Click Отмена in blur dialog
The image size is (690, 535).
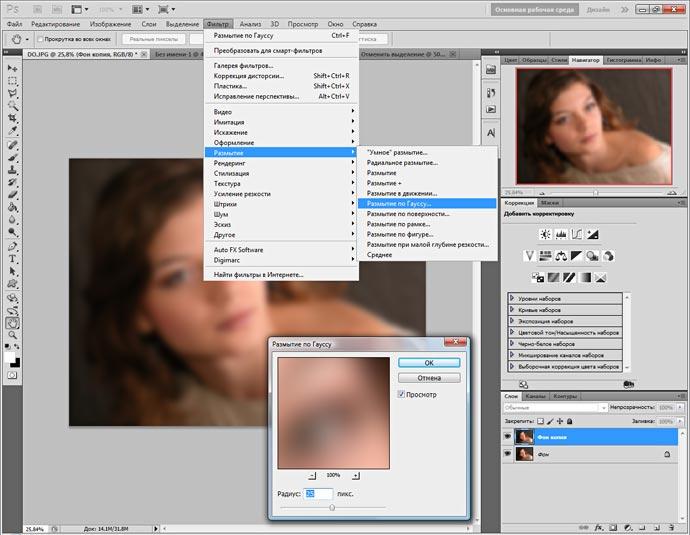point(429,378)
